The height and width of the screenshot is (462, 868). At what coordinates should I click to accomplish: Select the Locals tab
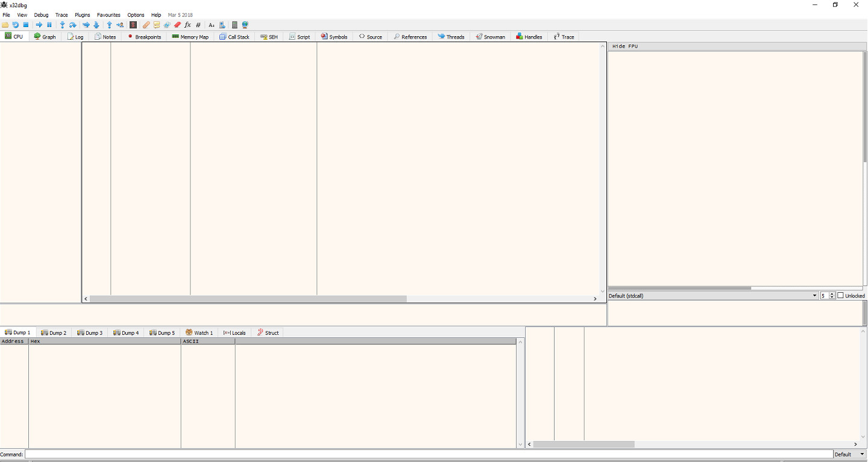tap(234, 332)
